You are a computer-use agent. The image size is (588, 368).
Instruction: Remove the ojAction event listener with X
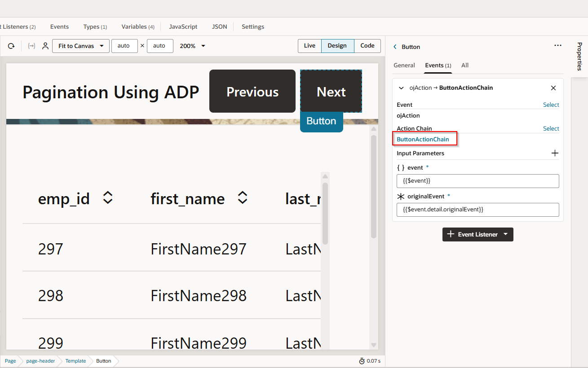click(553, 88)
